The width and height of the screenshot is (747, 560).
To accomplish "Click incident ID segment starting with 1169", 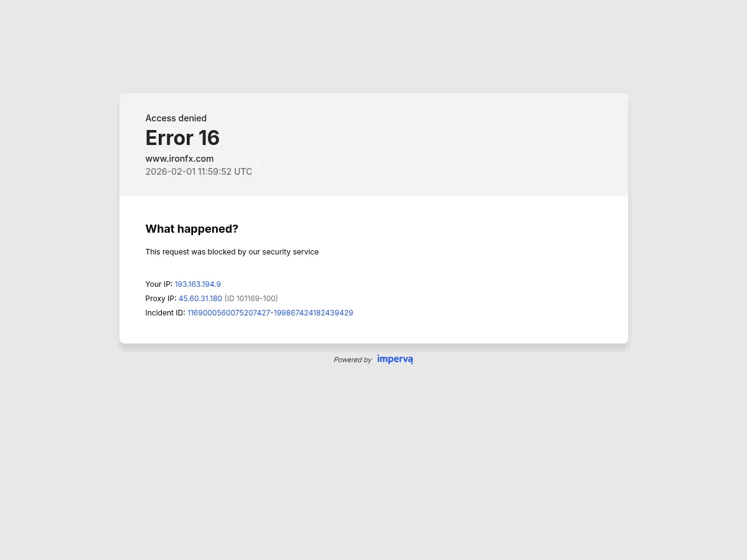I will tap(228, 313).
